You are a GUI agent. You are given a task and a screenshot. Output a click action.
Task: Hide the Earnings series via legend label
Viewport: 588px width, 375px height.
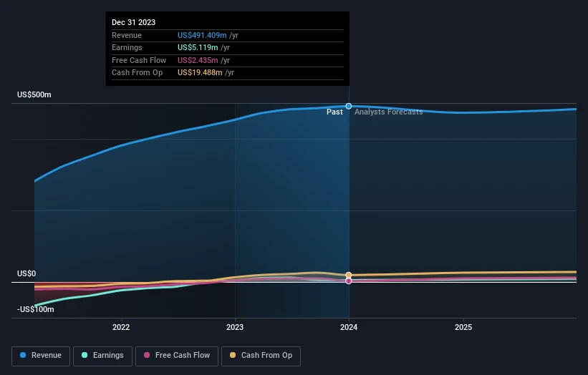pos(107,355)
